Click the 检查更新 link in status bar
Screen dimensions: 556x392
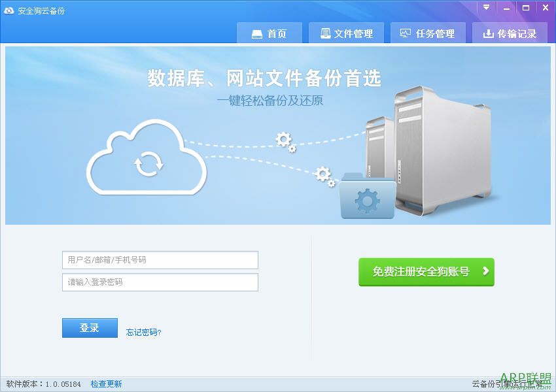point(106,384)
